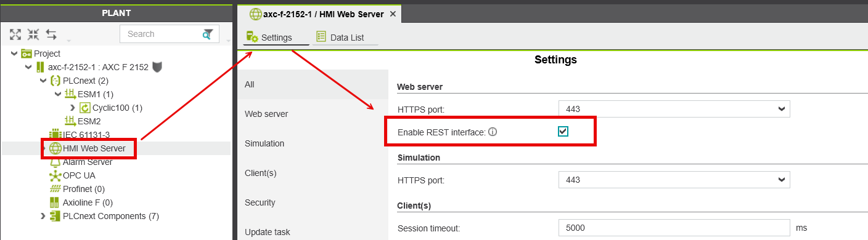The image size is (868, 240).
Task: Click the IEC 61131-3 chip icon
Action: [55, 135]
